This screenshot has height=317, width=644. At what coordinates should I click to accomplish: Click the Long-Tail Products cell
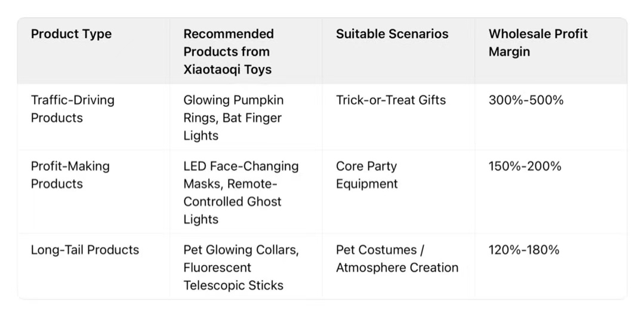pyautogui.click(x=85, y=250)
